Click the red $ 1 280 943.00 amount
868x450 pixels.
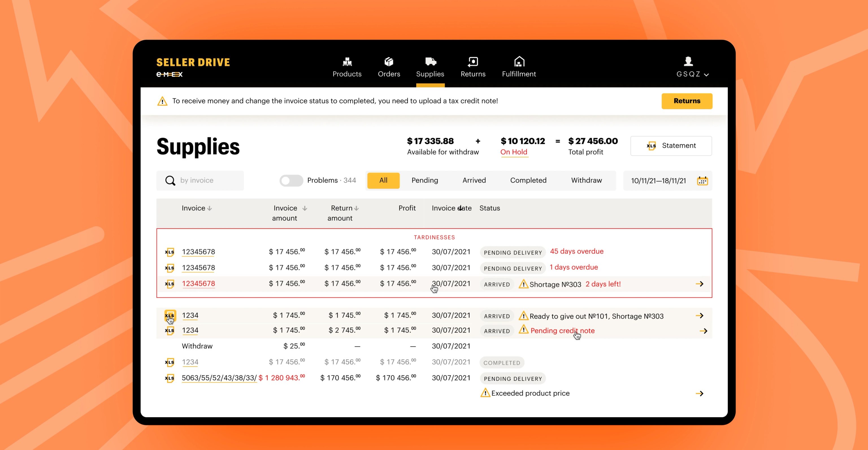point(282,378)
